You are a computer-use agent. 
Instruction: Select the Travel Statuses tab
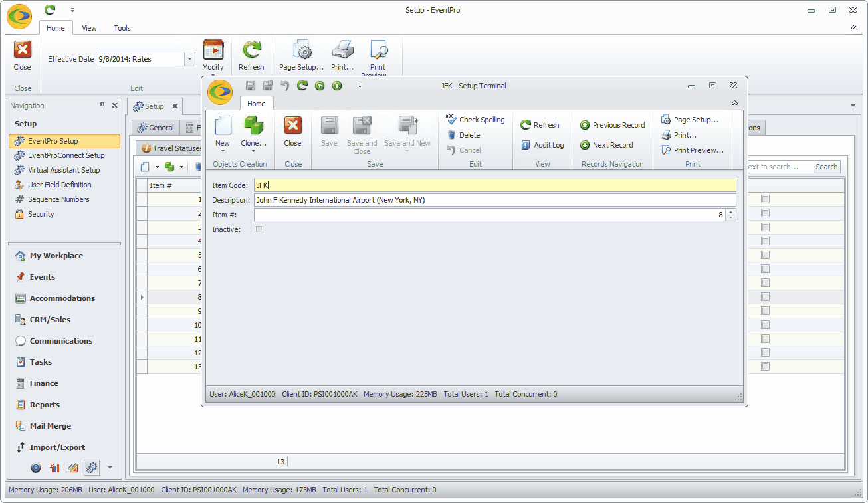[171, 148]
